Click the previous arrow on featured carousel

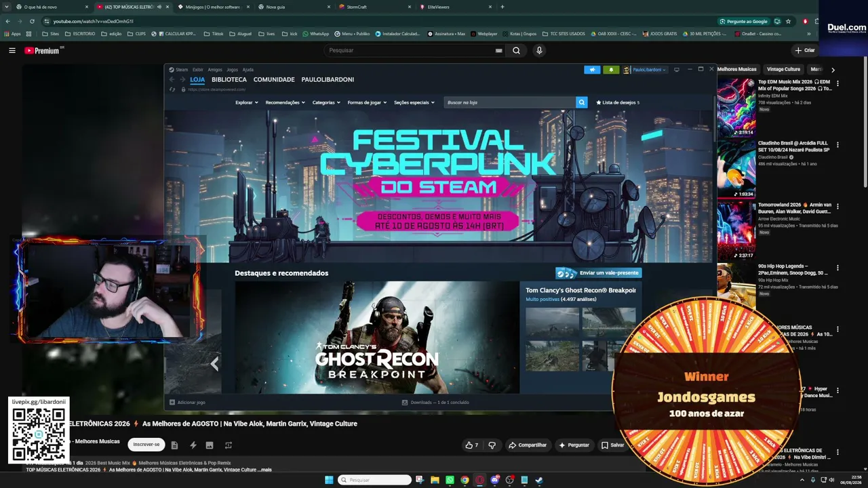click(215, 363)
